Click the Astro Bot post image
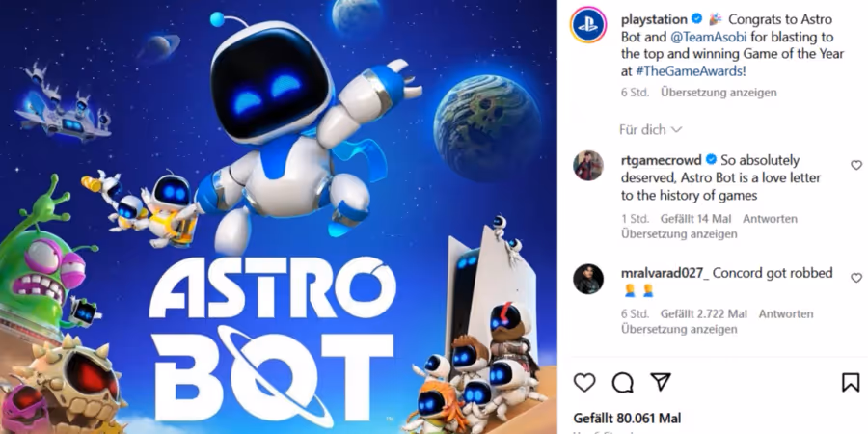Screen dimensions: 868x434 coord(279,217)
